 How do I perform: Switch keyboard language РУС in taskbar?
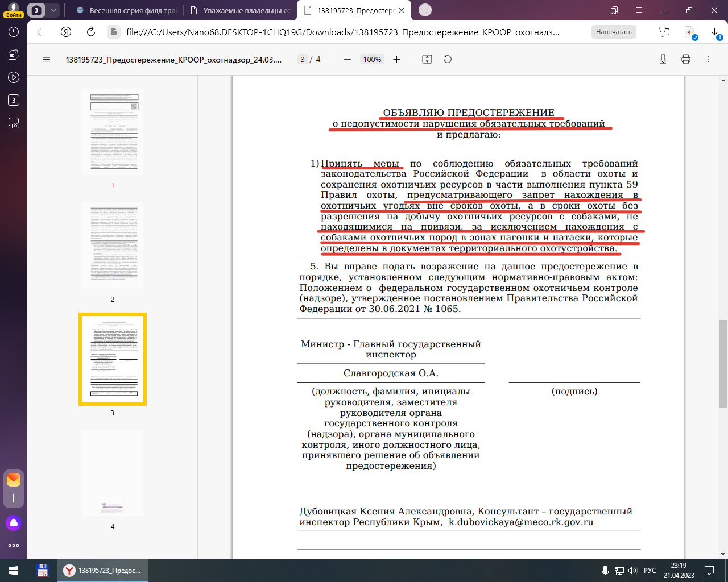650,571
